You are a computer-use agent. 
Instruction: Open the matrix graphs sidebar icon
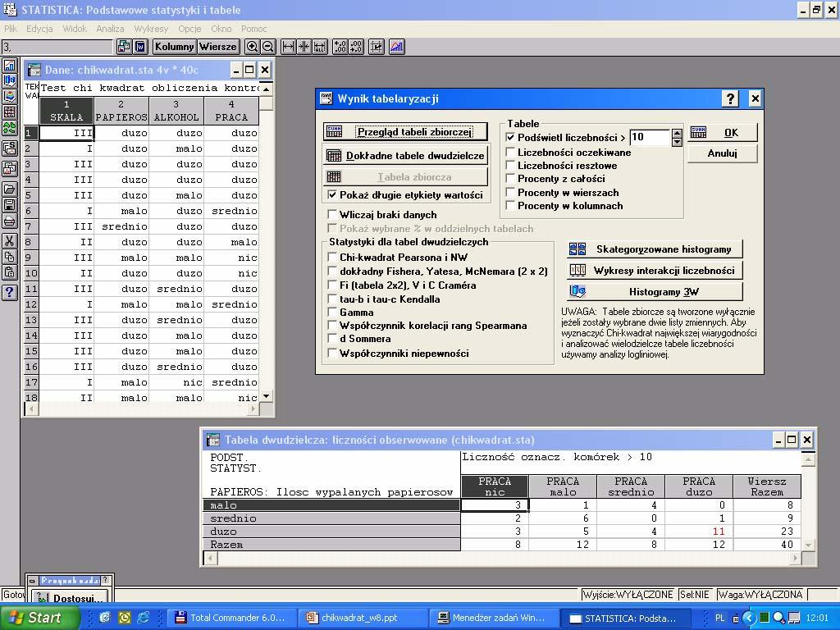point(10,112)
